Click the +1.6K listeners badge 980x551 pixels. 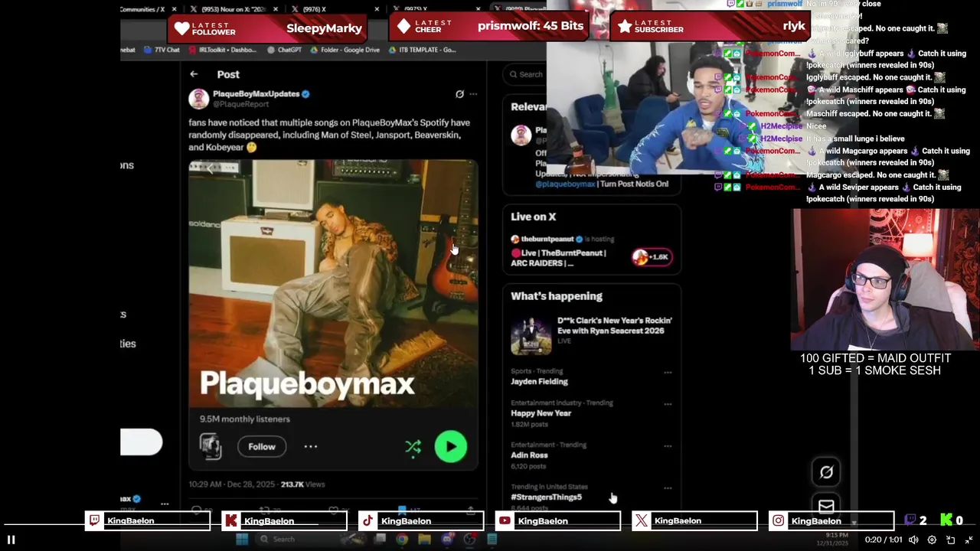click(x=652, y=257)
